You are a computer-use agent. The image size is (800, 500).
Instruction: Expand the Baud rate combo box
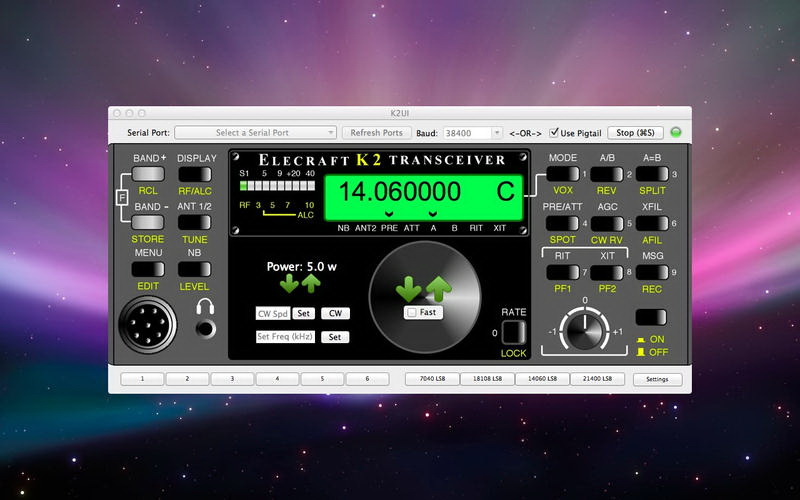pos(497,132)
